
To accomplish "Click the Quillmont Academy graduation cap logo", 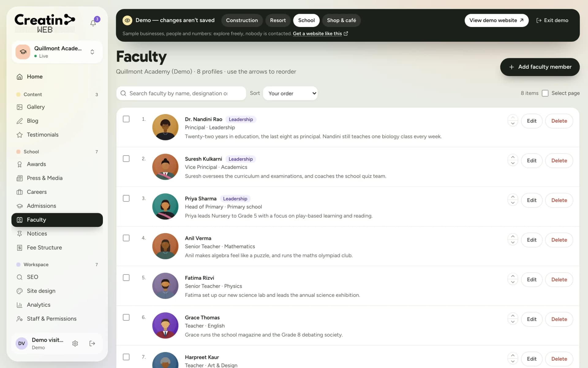I will click(x=23, y=52).
